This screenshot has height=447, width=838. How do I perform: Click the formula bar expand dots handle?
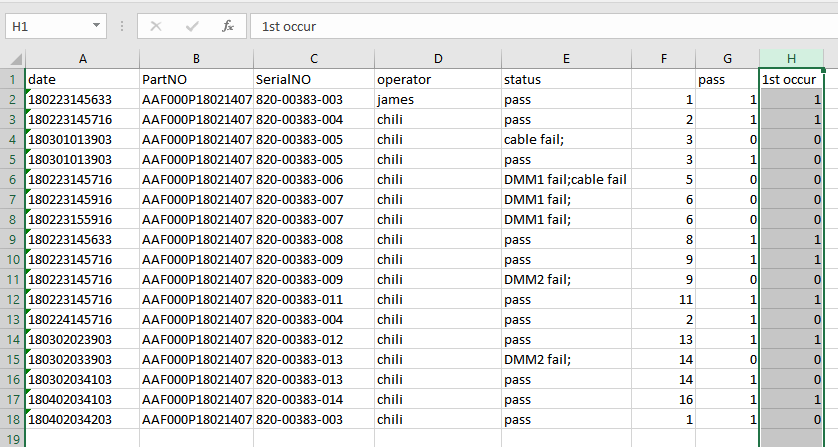122,26
